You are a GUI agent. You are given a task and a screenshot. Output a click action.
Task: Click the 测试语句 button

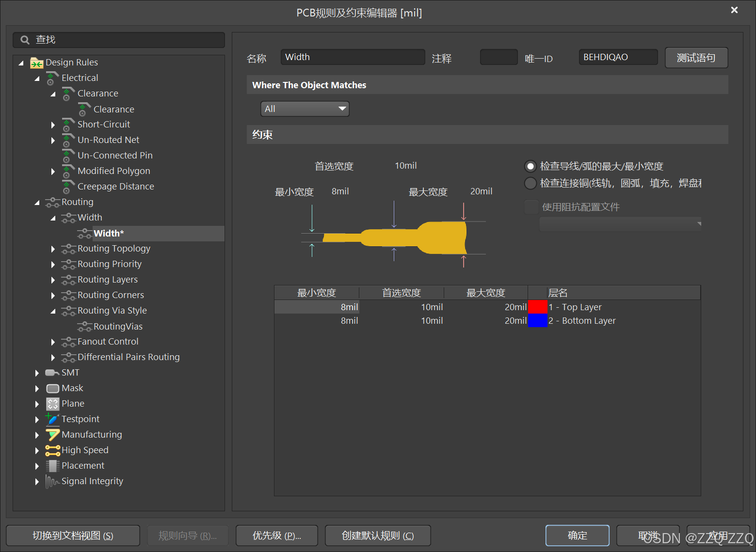click(696, 58)
